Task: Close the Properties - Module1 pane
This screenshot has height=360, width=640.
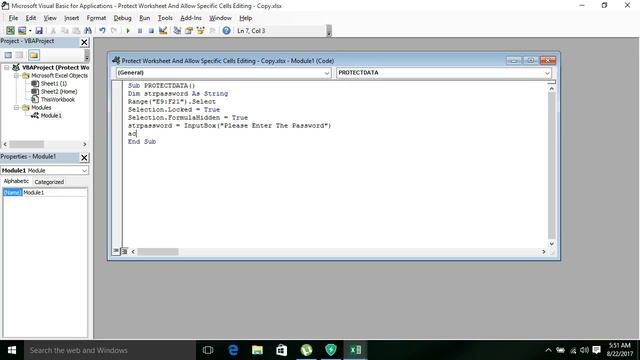Action: [84, 158]
